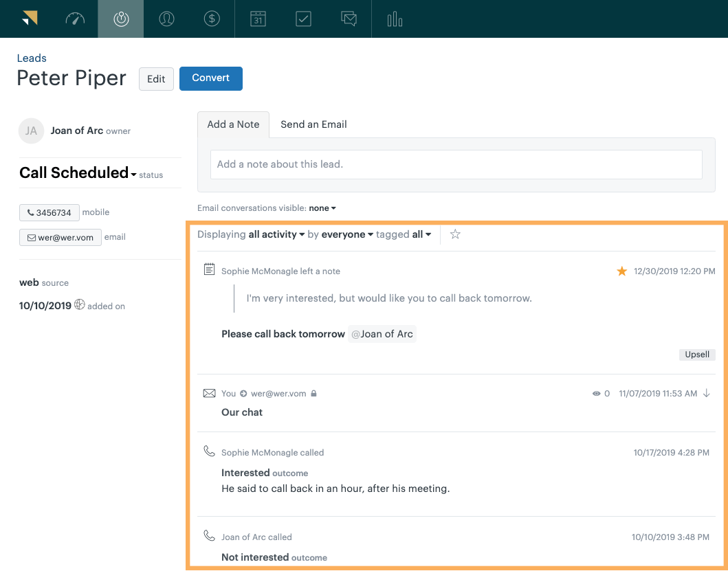This screenshot has width=728, height=571.
Task: Open the Our chat email subject
Action: [x=242, y=412]
